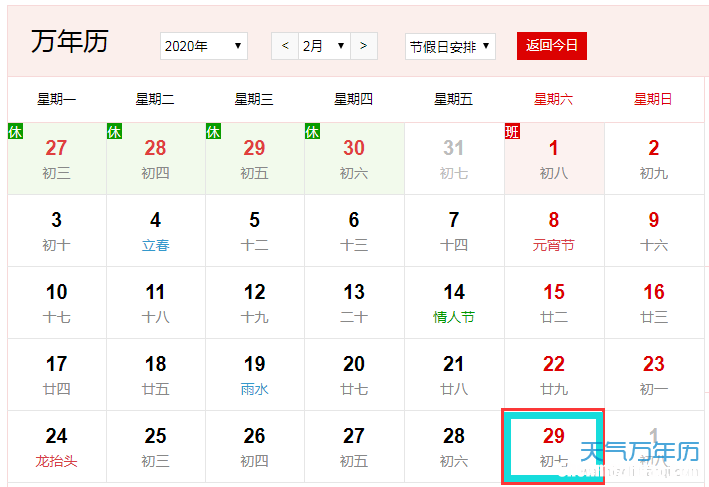Click the red 返回今日 button
This screenshot has width=709, height=487.
(x=552, y=46)
